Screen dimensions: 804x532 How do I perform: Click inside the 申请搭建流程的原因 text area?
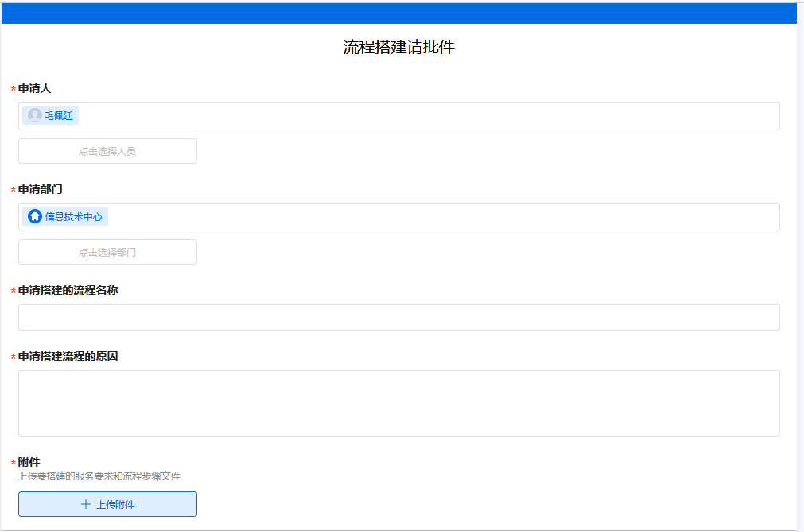398,402
